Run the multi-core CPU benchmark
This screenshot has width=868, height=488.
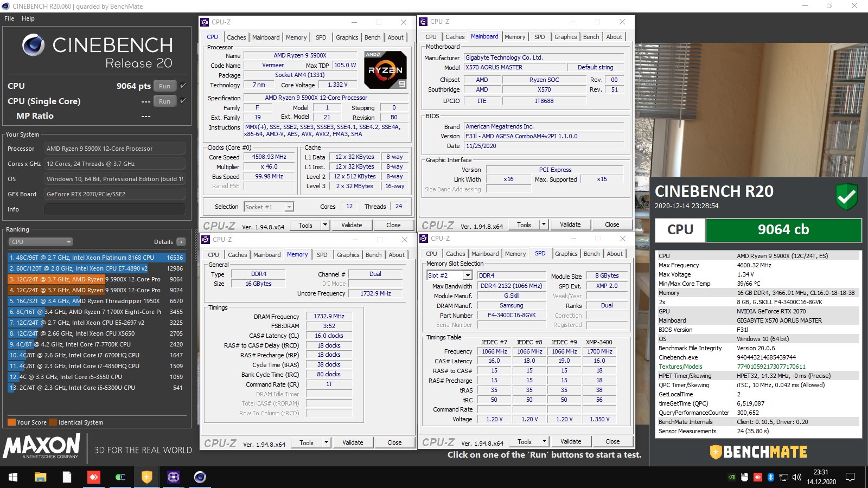coord(165,86)
